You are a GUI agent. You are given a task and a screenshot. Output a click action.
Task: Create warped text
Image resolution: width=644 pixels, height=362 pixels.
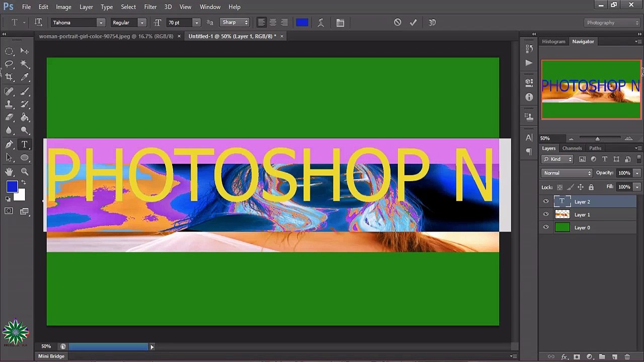tap(320, 23)
